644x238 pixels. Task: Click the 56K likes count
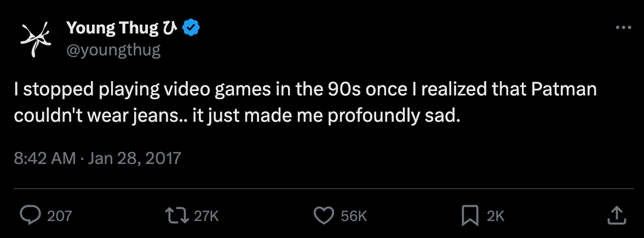pyautogui.click(x=353, y=216)
